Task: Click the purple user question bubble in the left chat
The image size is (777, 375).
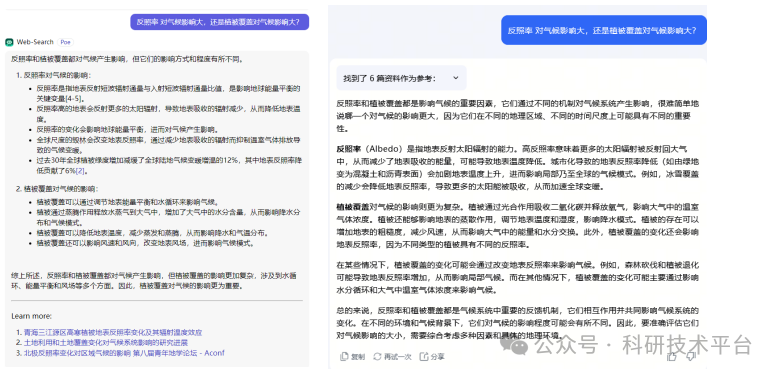Action: (220, 22)
